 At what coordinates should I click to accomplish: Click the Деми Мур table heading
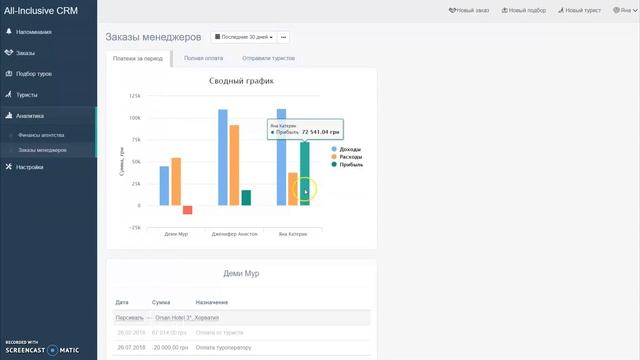tap(241, 273)
